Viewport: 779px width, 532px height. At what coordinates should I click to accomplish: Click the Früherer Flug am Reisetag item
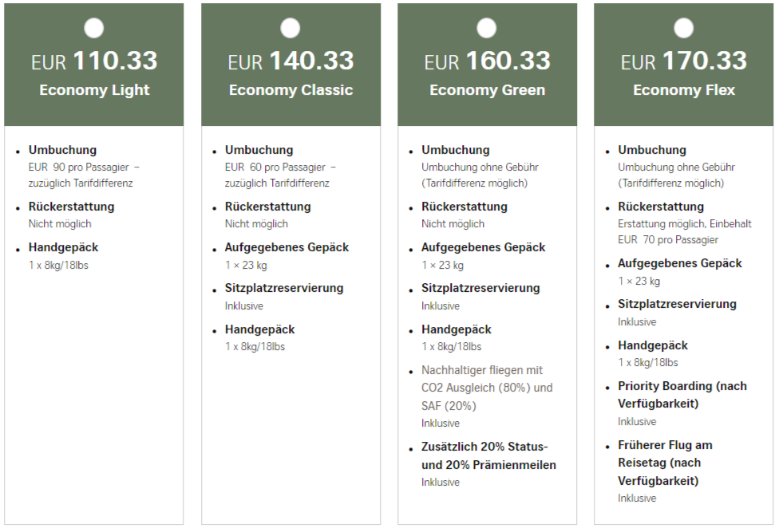point(665,463)
